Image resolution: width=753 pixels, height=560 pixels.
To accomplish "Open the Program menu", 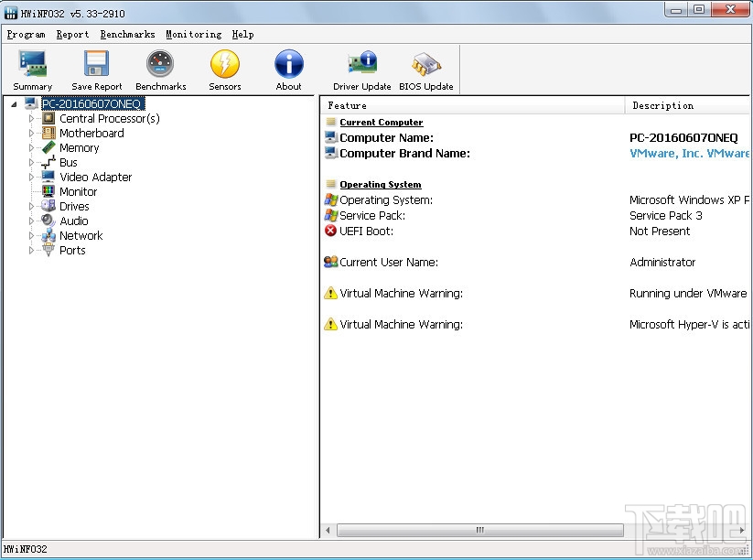I will click(26, 35).
